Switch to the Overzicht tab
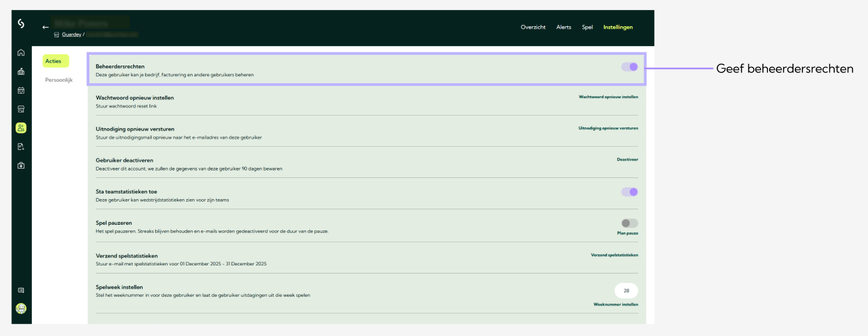The width and height of the screenshot is (868, 336). (533, 27)
